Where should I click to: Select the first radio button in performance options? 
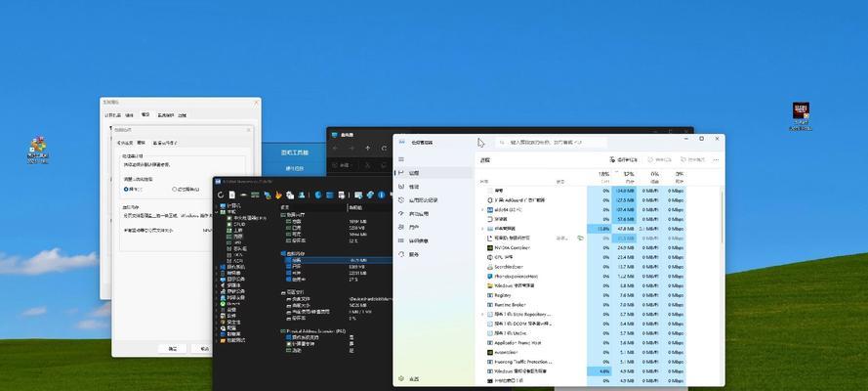click(126, 190)
